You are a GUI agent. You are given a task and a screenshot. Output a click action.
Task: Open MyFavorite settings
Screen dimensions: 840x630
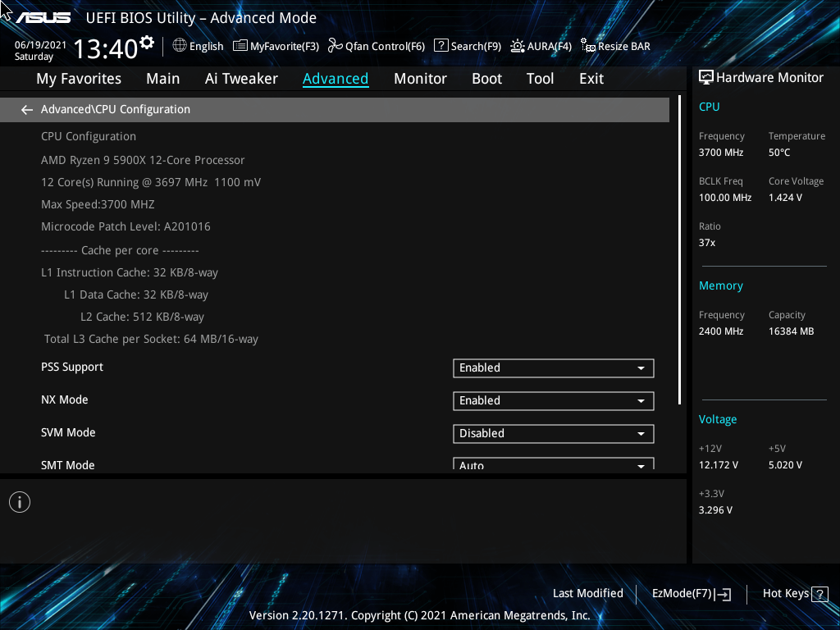[276, 46]
